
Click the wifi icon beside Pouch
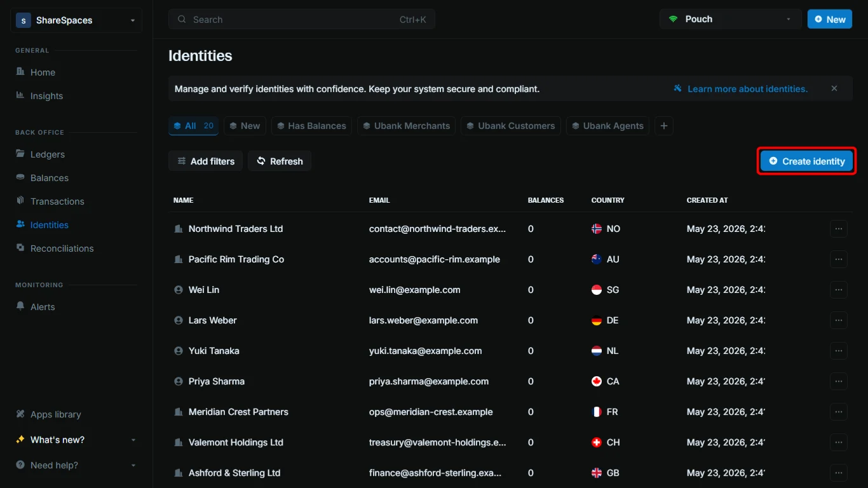click(x=673, y=19)
